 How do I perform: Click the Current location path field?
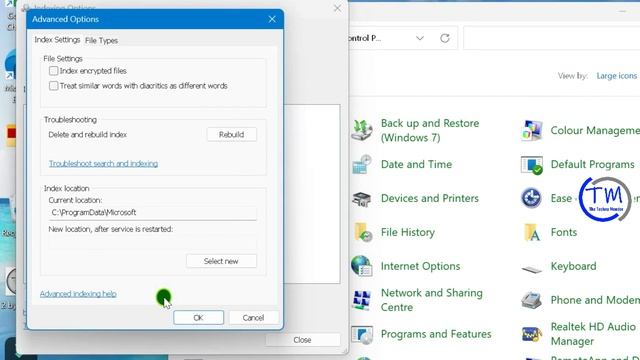(153, 213)
